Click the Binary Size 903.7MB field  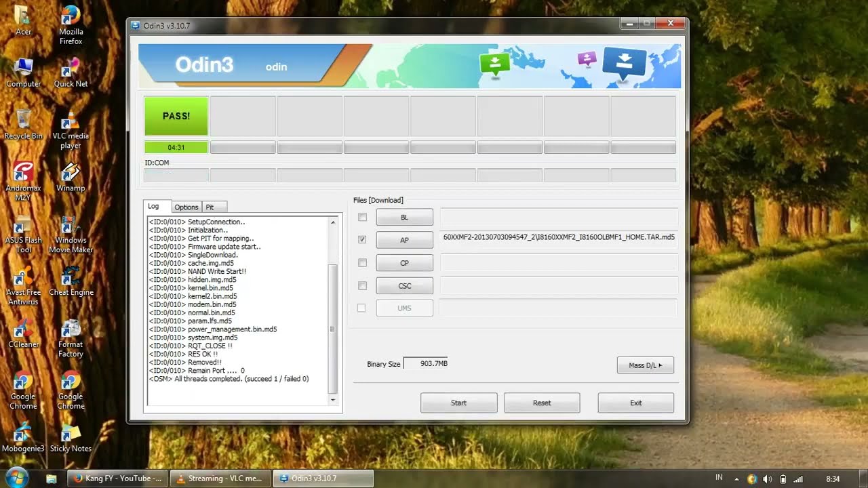coord(426,363)
